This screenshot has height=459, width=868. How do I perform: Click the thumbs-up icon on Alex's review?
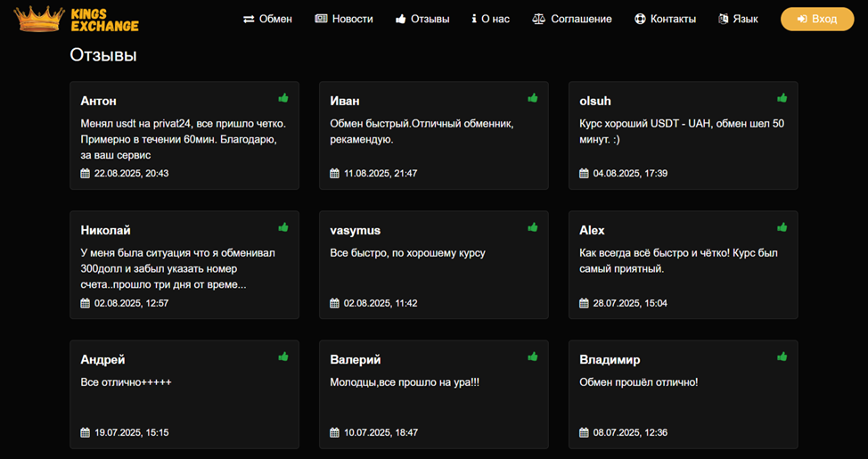782,227
